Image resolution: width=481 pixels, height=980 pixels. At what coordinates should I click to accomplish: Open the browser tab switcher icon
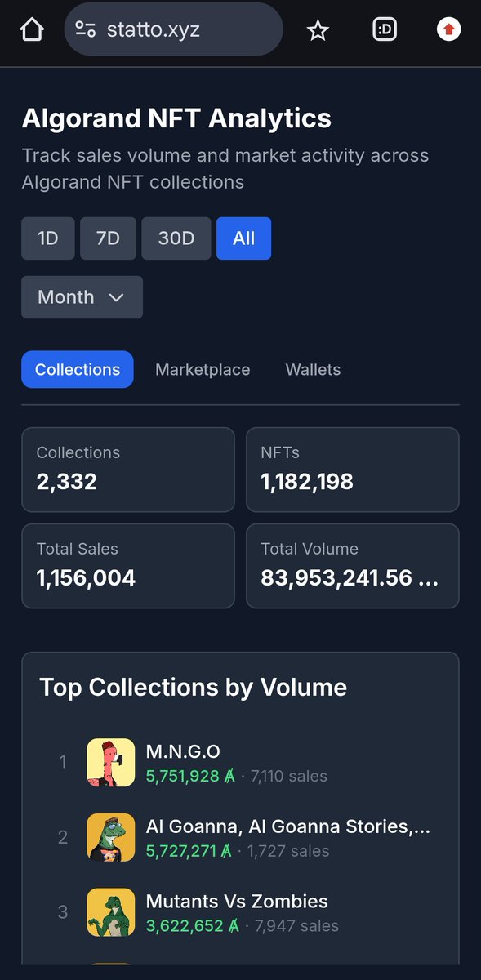click(384, 30)
